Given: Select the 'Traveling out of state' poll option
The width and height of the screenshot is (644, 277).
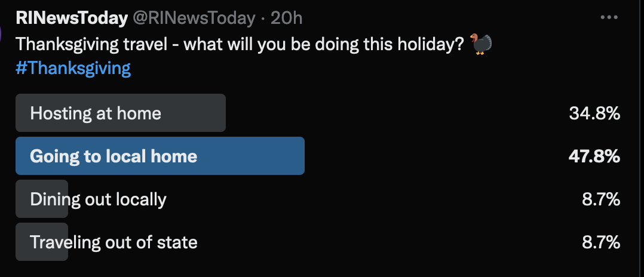Looking at the screenshot, I should tap(114, 242).
